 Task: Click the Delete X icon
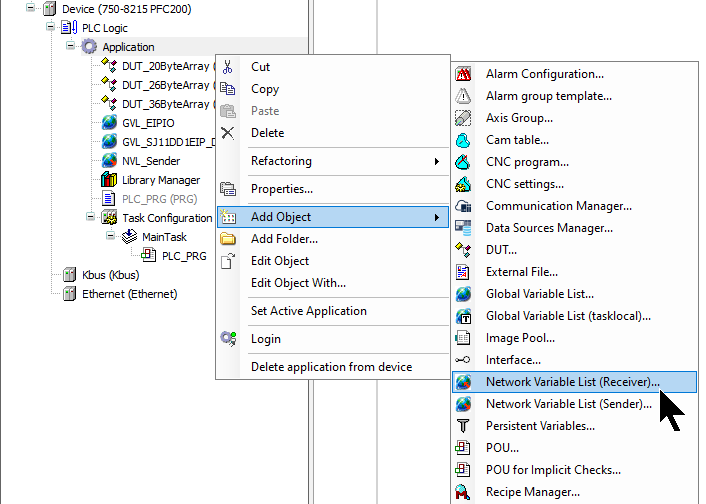coord(228,133)
